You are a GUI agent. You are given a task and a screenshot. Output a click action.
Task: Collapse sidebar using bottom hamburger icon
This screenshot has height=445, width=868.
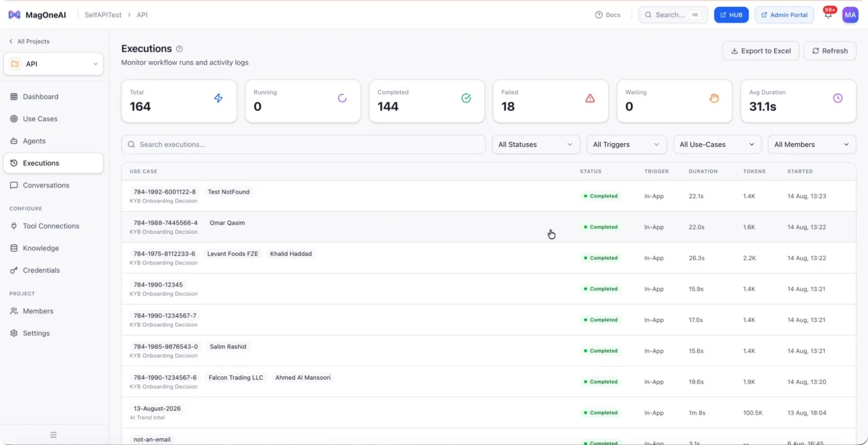tap(53, 435)
